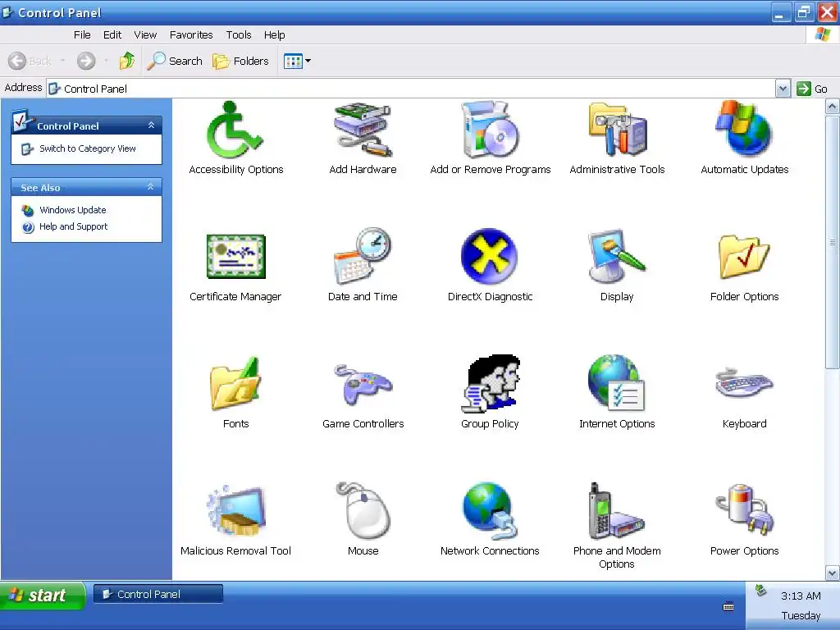Select Administrative Tools icon

[x=617, y=130]
